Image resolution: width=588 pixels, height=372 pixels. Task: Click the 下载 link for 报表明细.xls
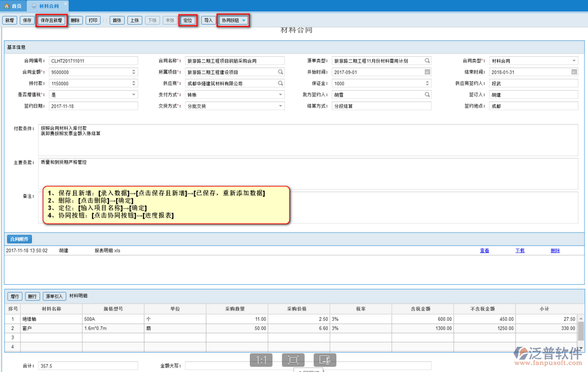(x=519, y=251)
